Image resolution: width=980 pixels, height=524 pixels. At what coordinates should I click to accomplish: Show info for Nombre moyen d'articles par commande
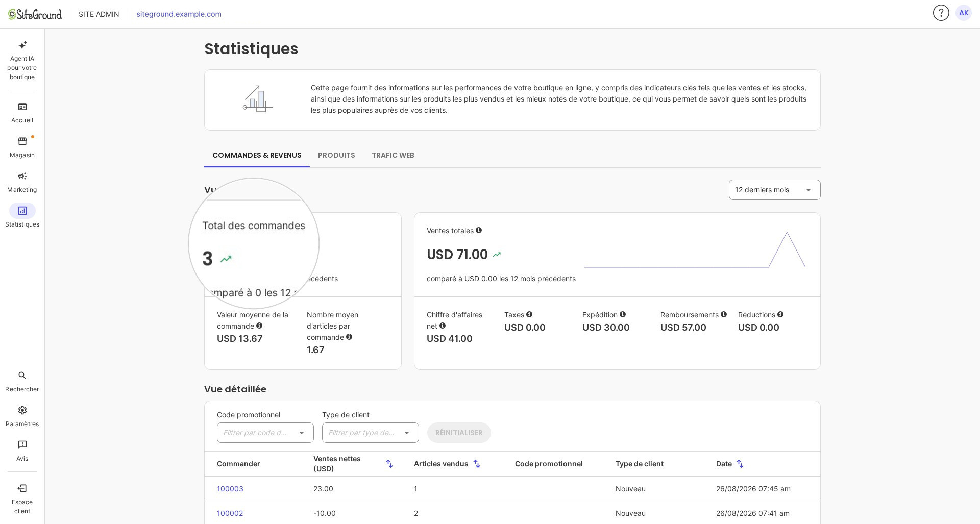[x=349, y=337]
